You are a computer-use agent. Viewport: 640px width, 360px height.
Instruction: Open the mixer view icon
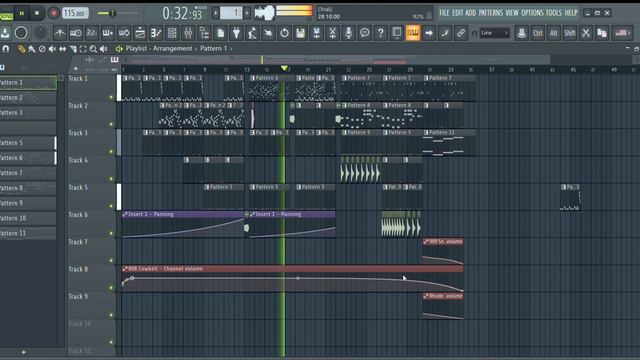pos(188,33)
